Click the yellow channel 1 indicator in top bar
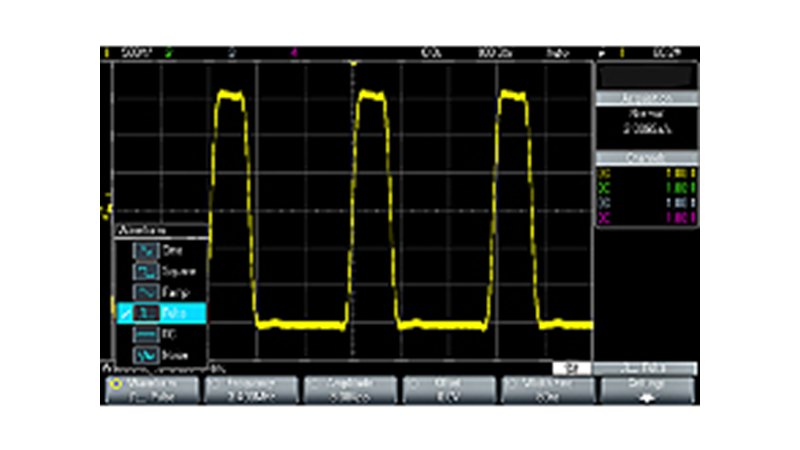This screenshot has height=450, width=800. click(105, 51)
